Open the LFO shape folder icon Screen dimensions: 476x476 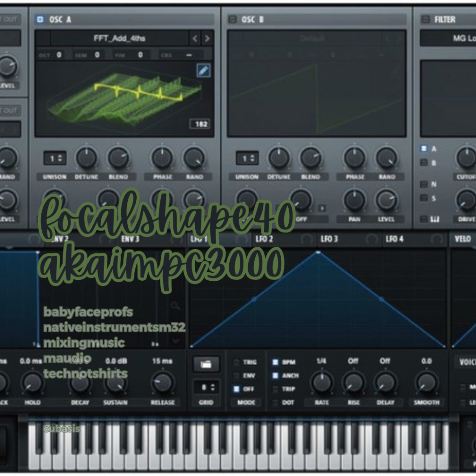[x=206, y=364]
